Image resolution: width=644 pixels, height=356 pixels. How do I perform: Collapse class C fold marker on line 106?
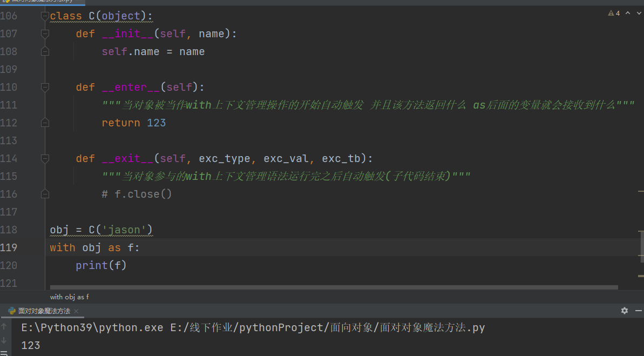click(45, 16)
